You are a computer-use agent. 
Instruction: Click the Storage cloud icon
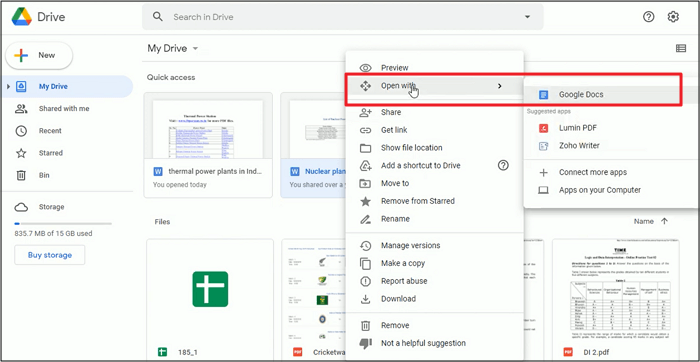21,207
